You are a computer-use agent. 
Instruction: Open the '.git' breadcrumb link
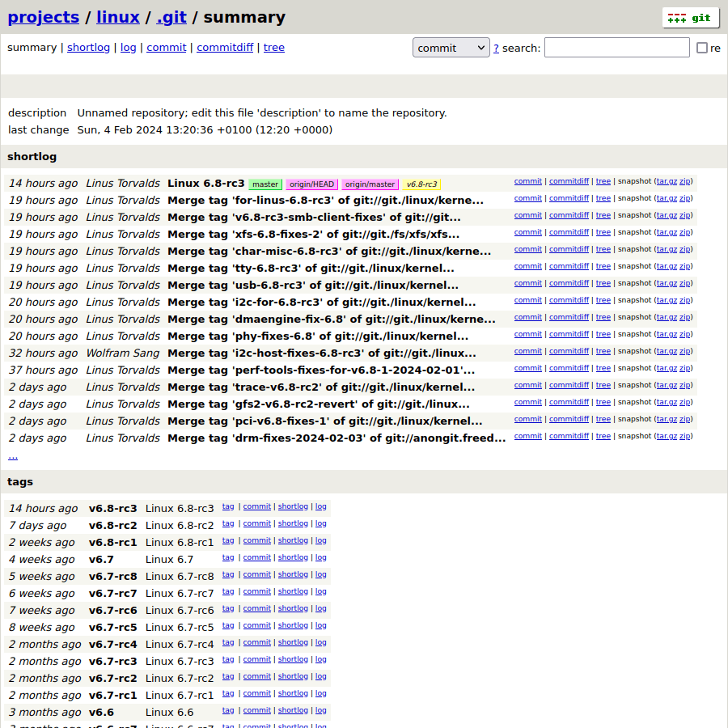pos(171,17)
